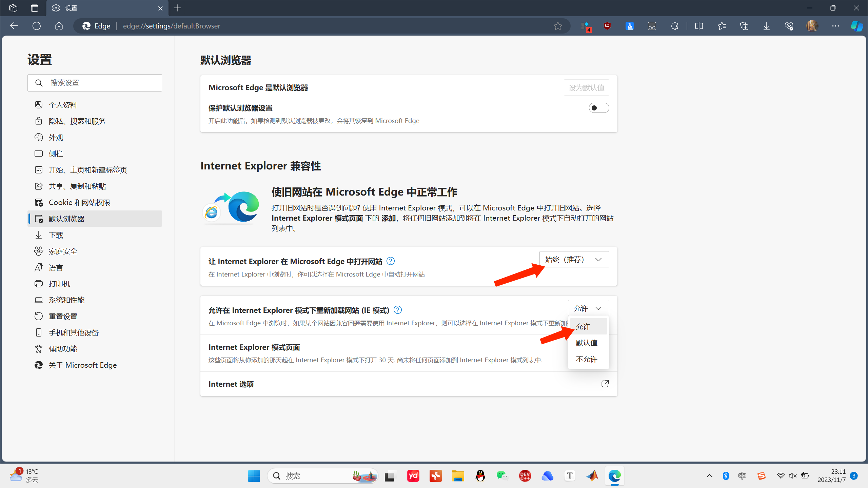Click help icon beside IE 模式 reload setting
868x488 pixels.
click(398, 310)
